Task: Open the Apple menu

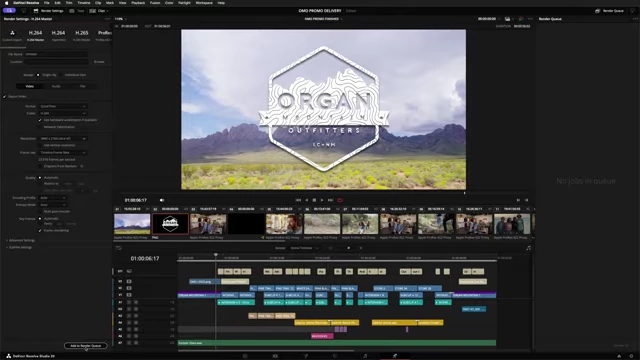Action: [7, 3]
